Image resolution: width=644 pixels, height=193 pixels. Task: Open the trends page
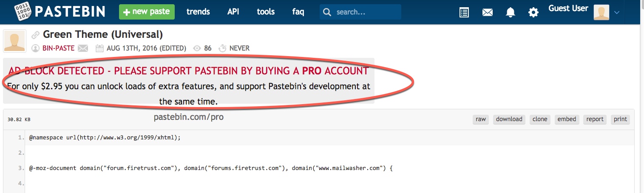click(198, 12)
